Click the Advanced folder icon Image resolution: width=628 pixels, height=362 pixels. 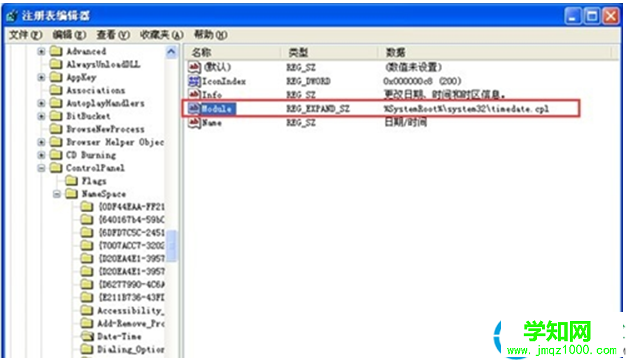coord(56,51)
